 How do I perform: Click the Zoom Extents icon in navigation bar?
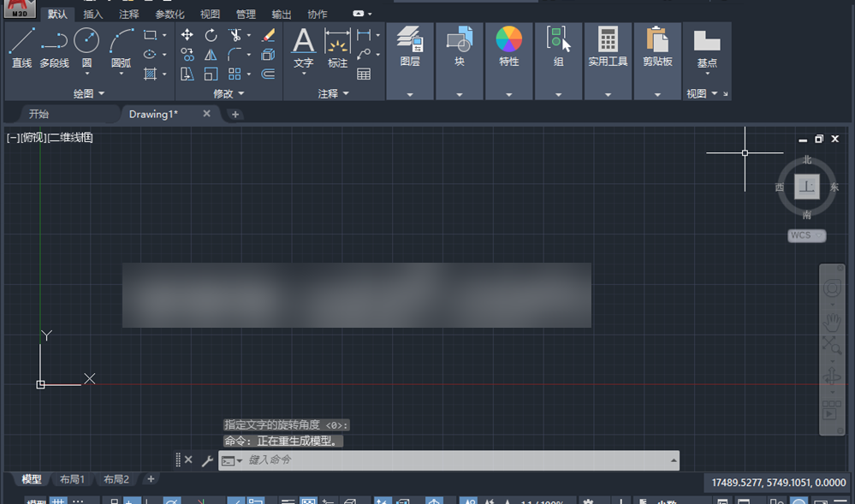point(832,345)
